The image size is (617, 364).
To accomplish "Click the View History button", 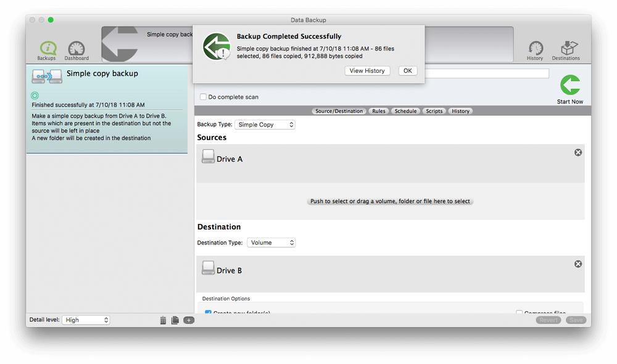I will pos(367,70).
